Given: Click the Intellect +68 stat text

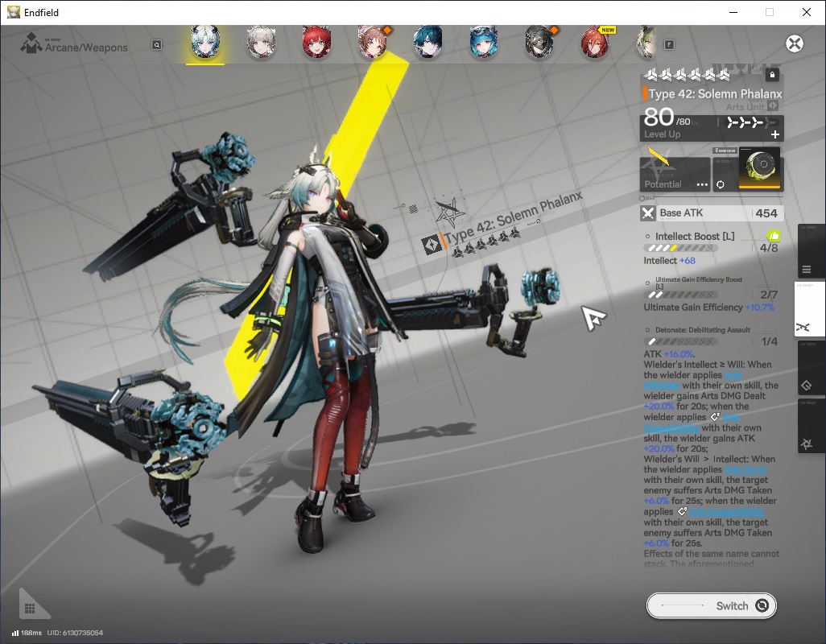Looking at the screenshot, I should [669, 261].
